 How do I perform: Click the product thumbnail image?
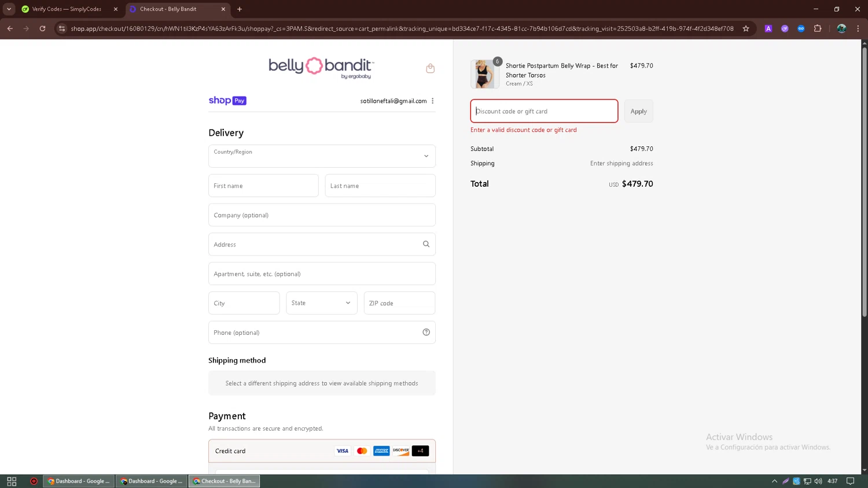[x=485, y=74]
